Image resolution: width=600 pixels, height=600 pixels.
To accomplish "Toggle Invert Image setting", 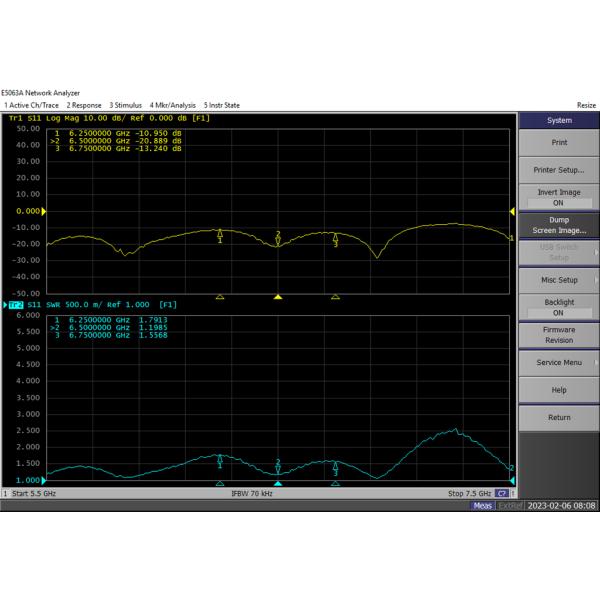I will point(558,197).
